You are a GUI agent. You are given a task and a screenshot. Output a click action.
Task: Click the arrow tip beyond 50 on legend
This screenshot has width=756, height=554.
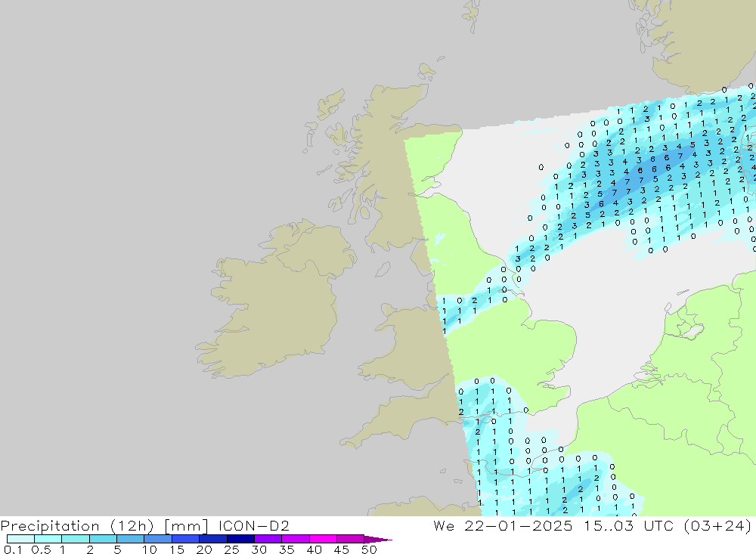[x=378, y=539]
